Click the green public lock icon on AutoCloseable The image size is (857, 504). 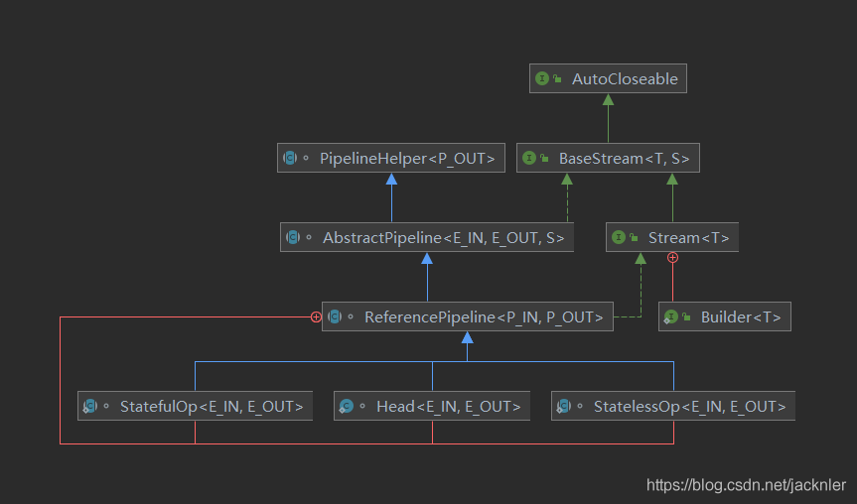tap(557, 79)
